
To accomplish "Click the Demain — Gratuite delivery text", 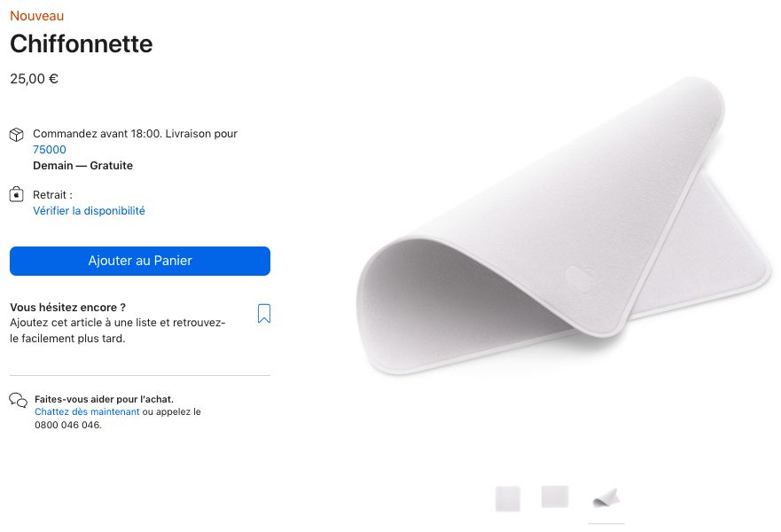I will tap(82, 166).
